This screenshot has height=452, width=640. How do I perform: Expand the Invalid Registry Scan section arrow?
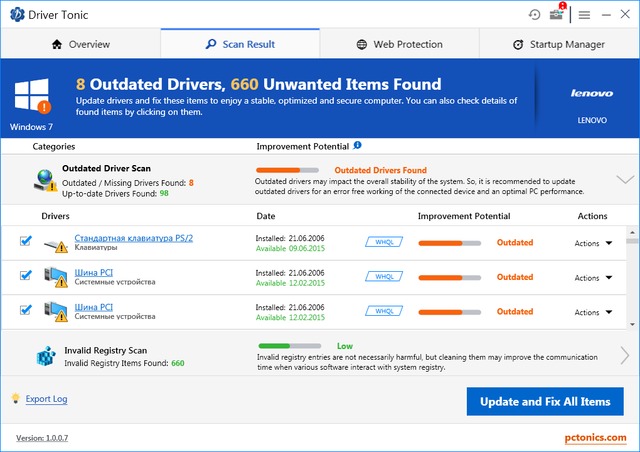point(625,356)
